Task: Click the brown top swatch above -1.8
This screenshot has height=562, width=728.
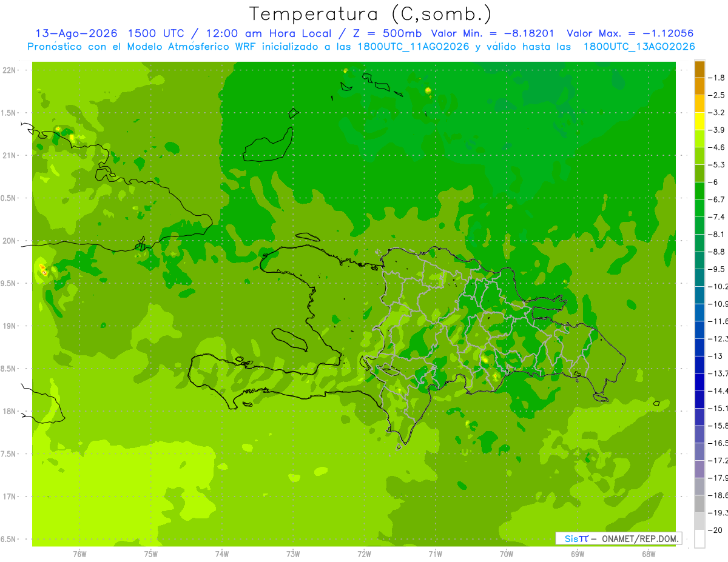Action: click(699, 69)
